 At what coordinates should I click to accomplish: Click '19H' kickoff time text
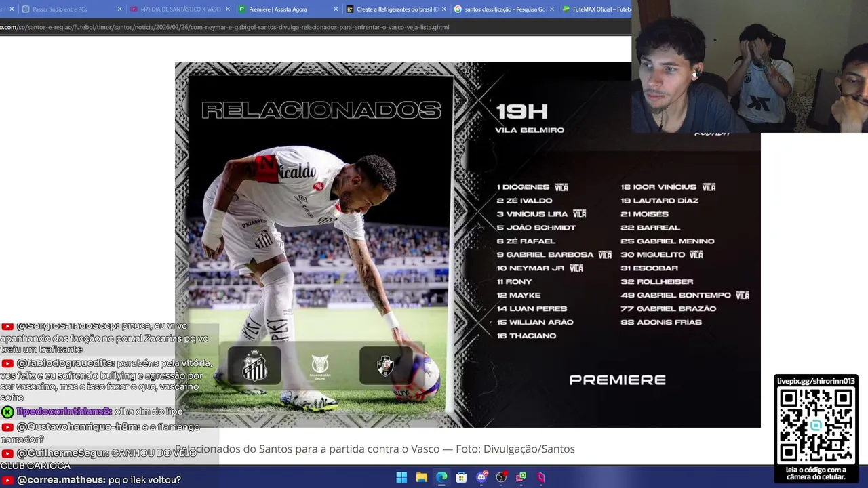point(521,111)
